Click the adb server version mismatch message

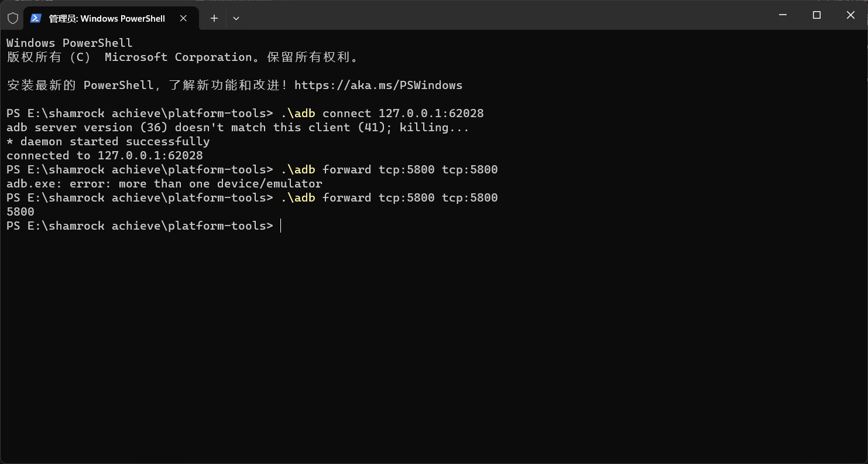tap(238, 128)
